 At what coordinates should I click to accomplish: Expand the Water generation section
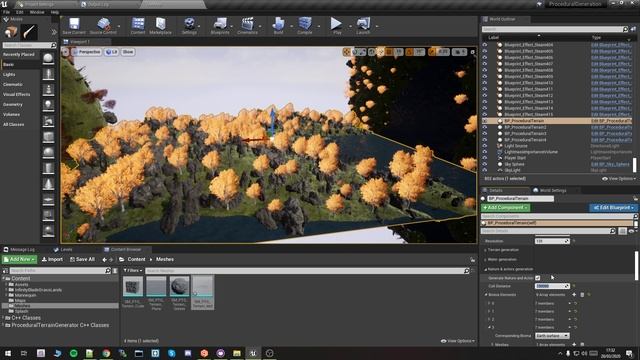(485, 260)
